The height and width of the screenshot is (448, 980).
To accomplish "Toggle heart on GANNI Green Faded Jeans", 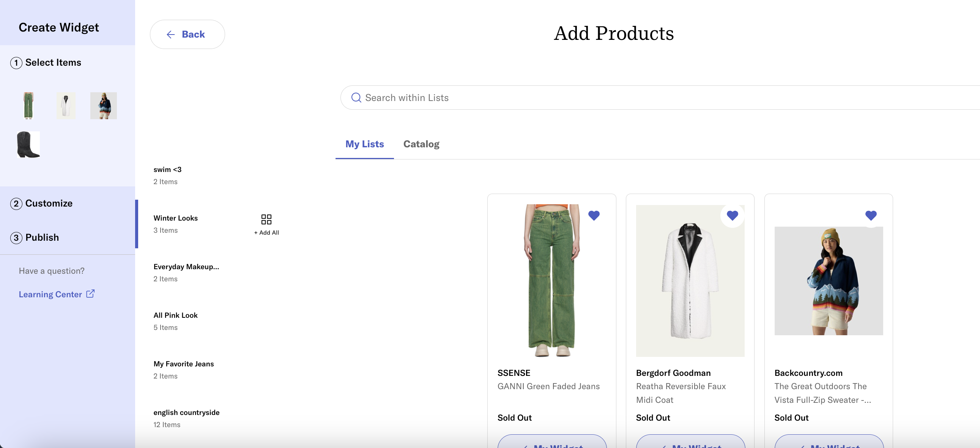I will (x=594, y=215).
